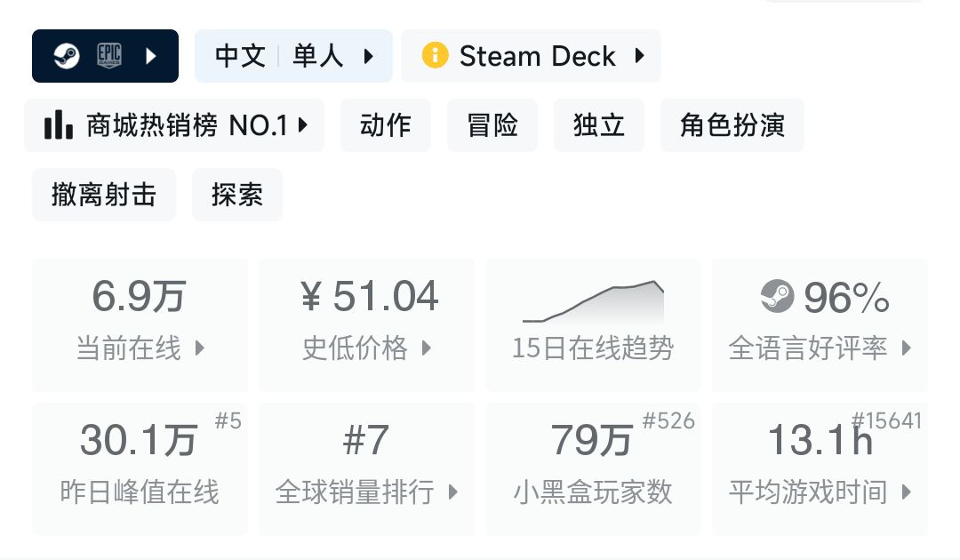Image resolution: width=960 pixels, height=560 pixels.
Task: Choose the 角色扮演 genre tag
Action: (732, 125)
